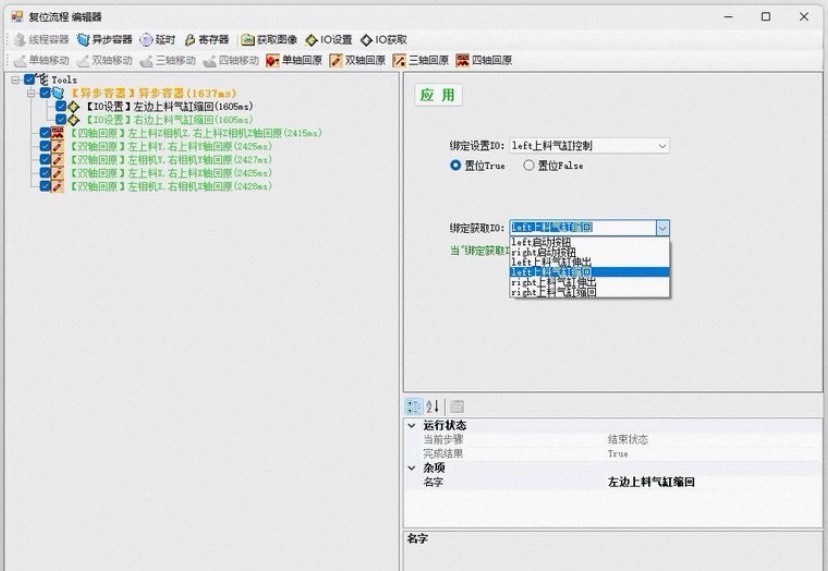This screenshot has width=828, height=571.
Task: Add a 获取图像 step
Action: click(x=269, y=40)
